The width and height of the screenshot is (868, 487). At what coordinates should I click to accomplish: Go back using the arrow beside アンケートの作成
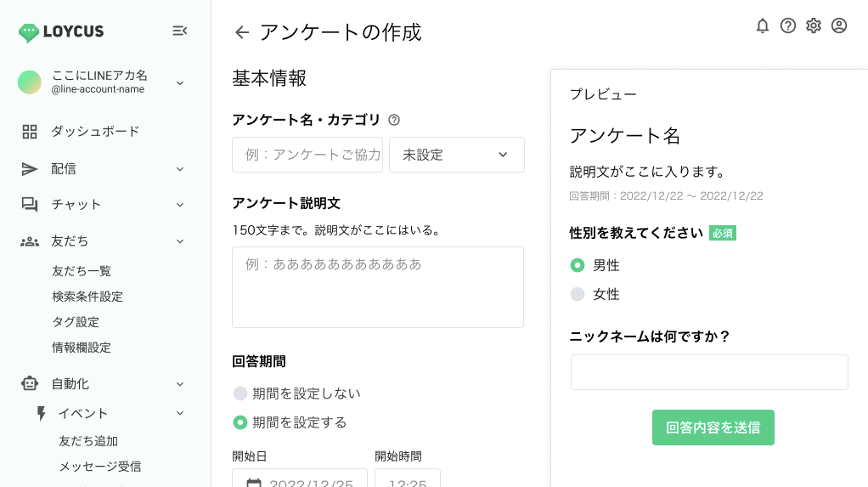click(242, 32)
